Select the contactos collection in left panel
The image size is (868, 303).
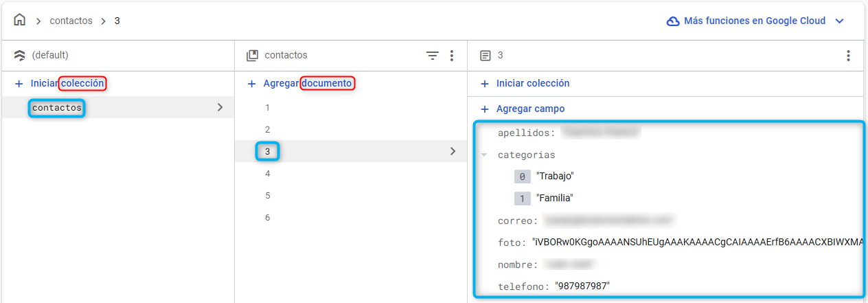coord(57,108)
